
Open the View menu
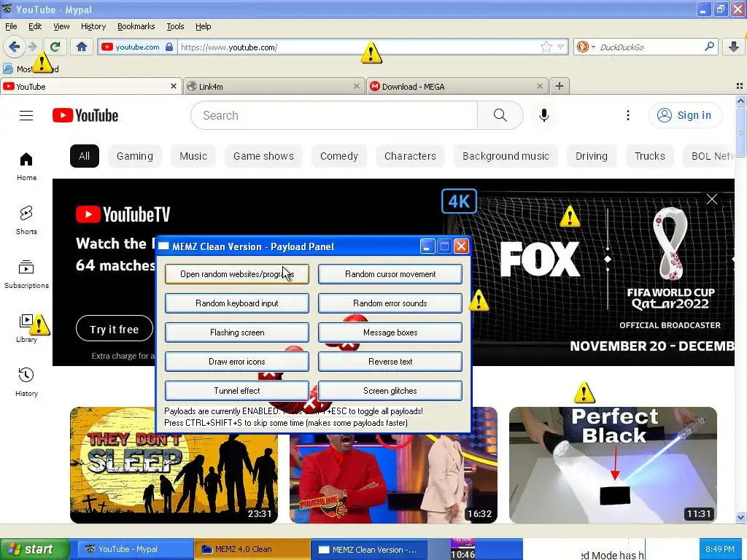pos(61,26)
